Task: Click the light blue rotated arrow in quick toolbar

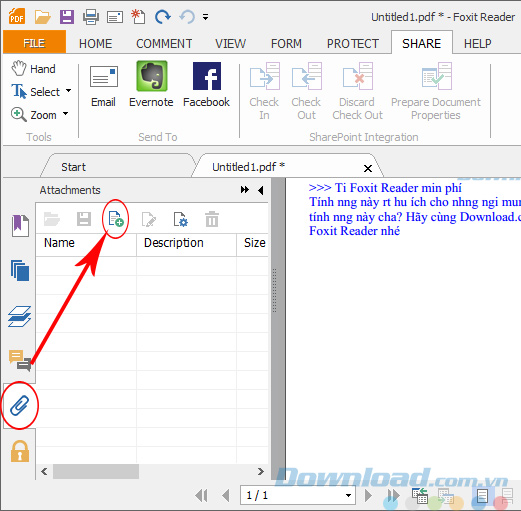Action: coord(187,16)
